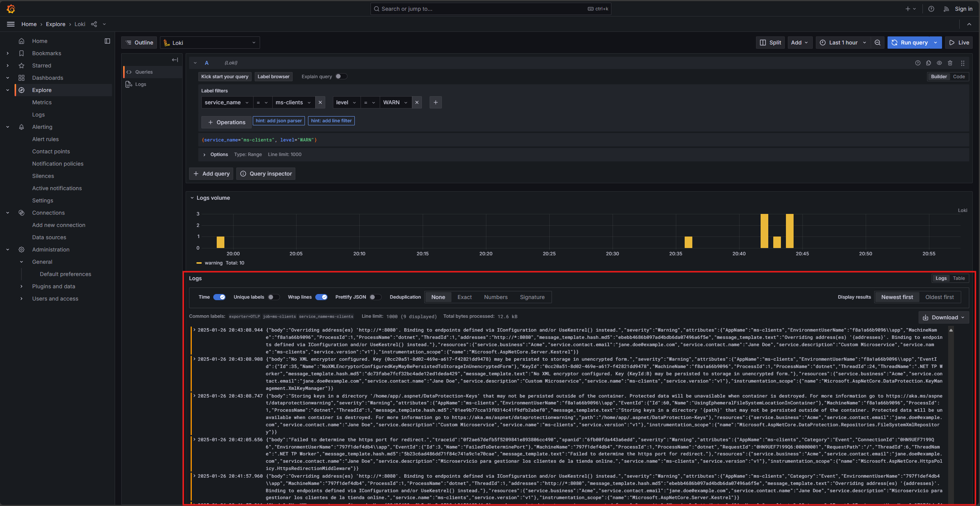Screen dimensions: 980x506
Task: Collapse the top toolbar chevron
Action: 969,24
